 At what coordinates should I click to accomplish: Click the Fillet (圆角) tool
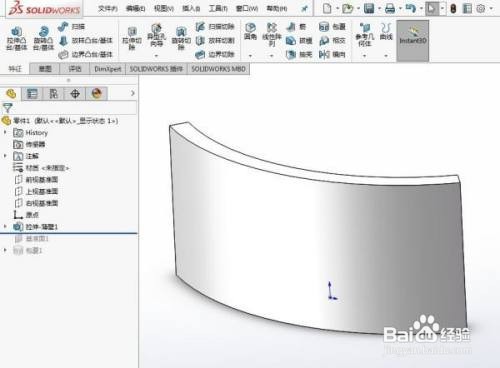[x=250, y=31]
